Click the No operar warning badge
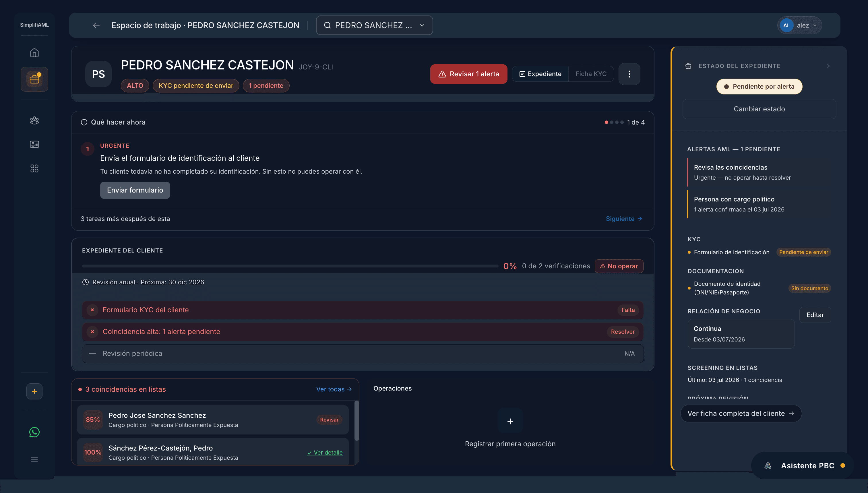 [619, 266]
